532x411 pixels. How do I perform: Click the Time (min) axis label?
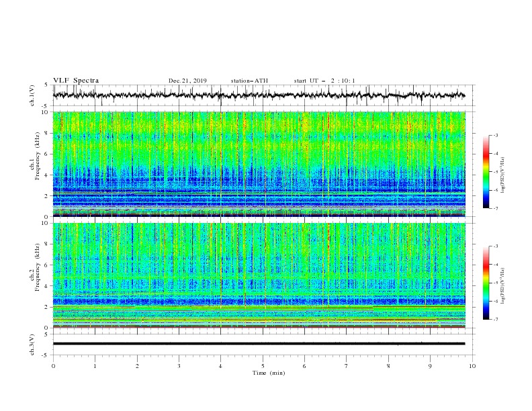point(269,373)
